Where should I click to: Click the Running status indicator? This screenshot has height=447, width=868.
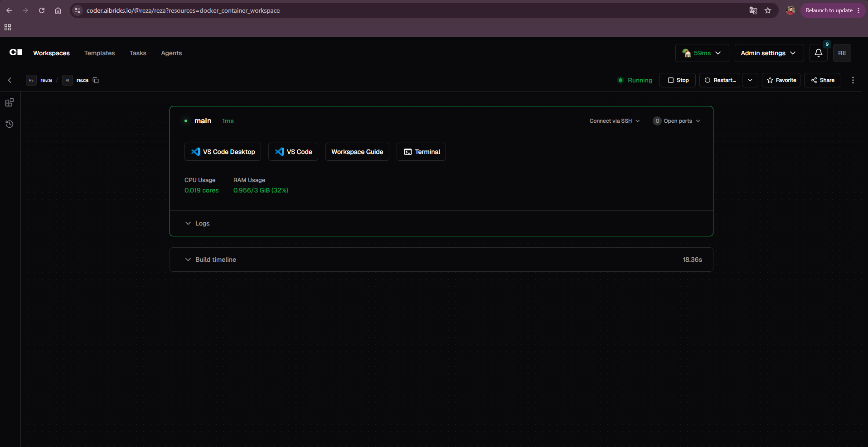(635, 80)
